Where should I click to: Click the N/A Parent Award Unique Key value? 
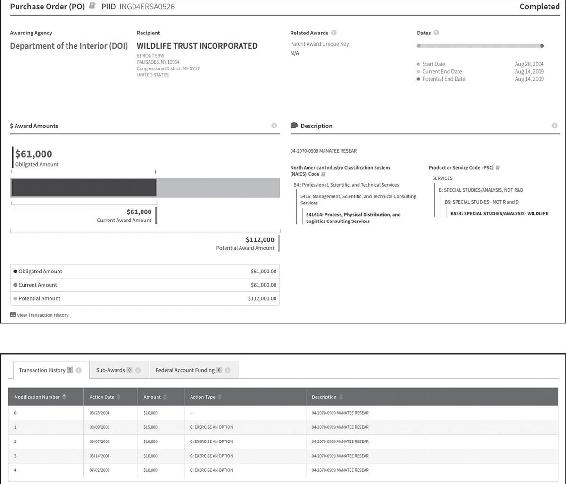tap(295, 53)
